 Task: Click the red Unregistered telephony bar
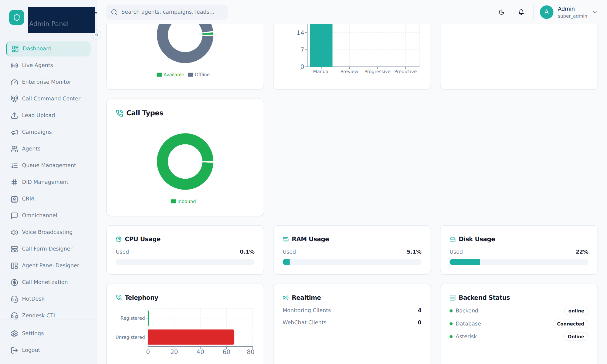[191, 337]
